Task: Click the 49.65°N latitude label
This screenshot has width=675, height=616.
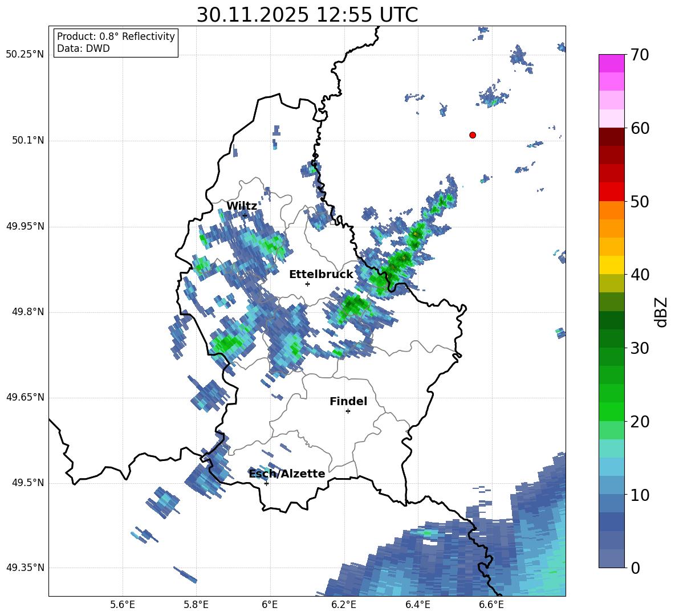Action: (x=26, y=397)
